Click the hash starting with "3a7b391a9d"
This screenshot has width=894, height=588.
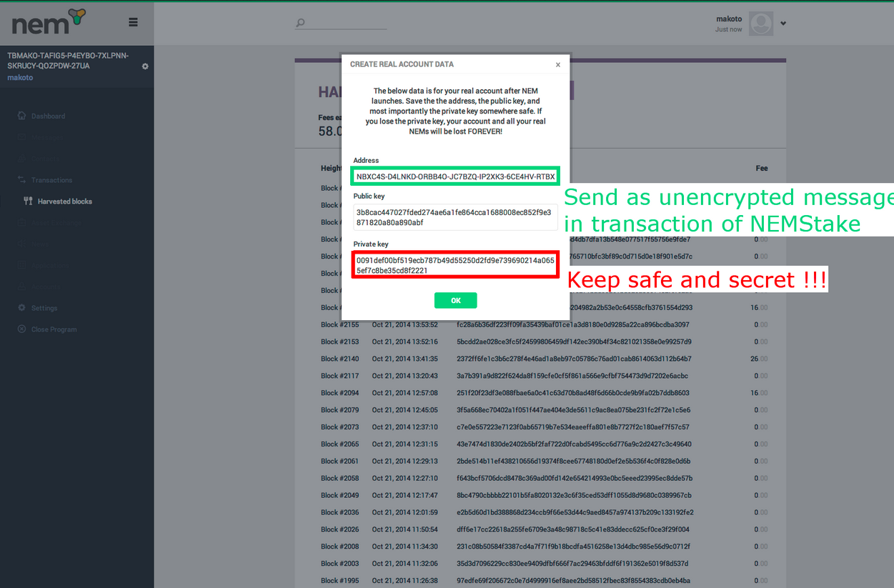click(x=572, y=376)
